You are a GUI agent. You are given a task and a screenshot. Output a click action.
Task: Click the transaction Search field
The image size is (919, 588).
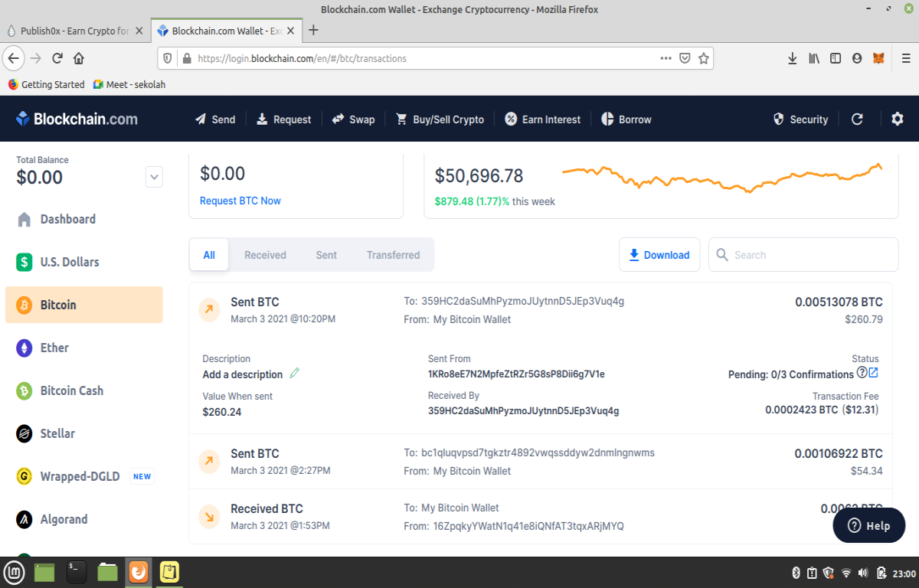(x=803, y=255)
